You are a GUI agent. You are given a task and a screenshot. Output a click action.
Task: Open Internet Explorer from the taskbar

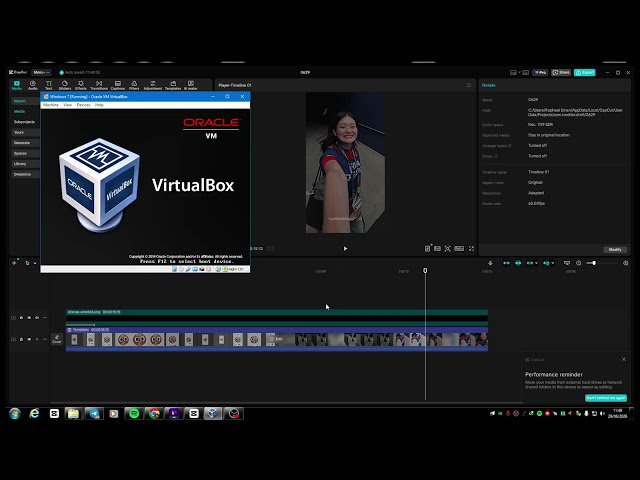point(35,413)
